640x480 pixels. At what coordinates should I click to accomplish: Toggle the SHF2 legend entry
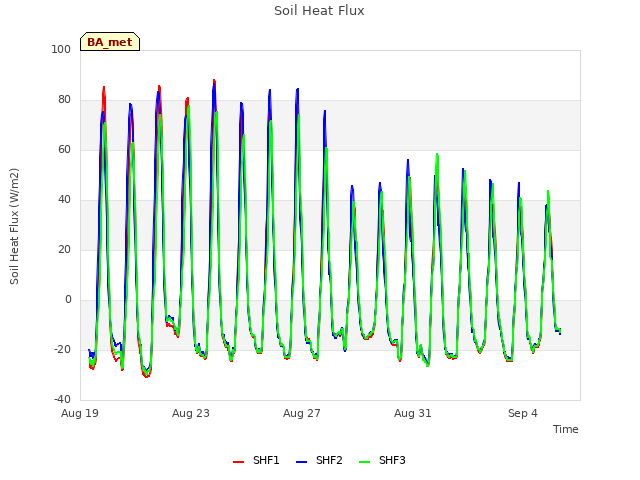coord(319,460)
